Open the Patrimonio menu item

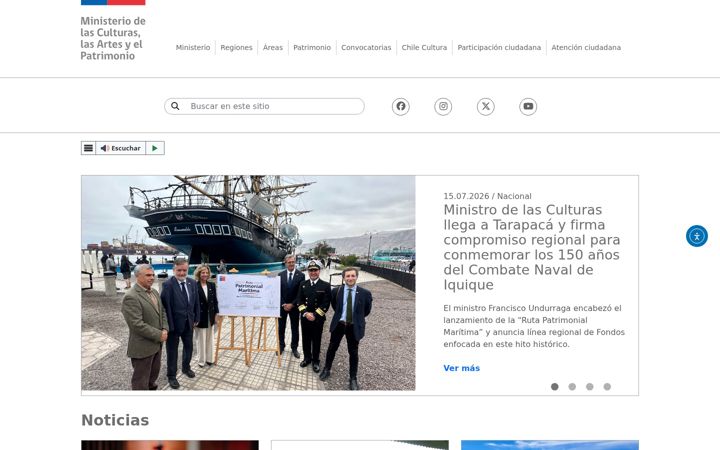click(312, 47)
